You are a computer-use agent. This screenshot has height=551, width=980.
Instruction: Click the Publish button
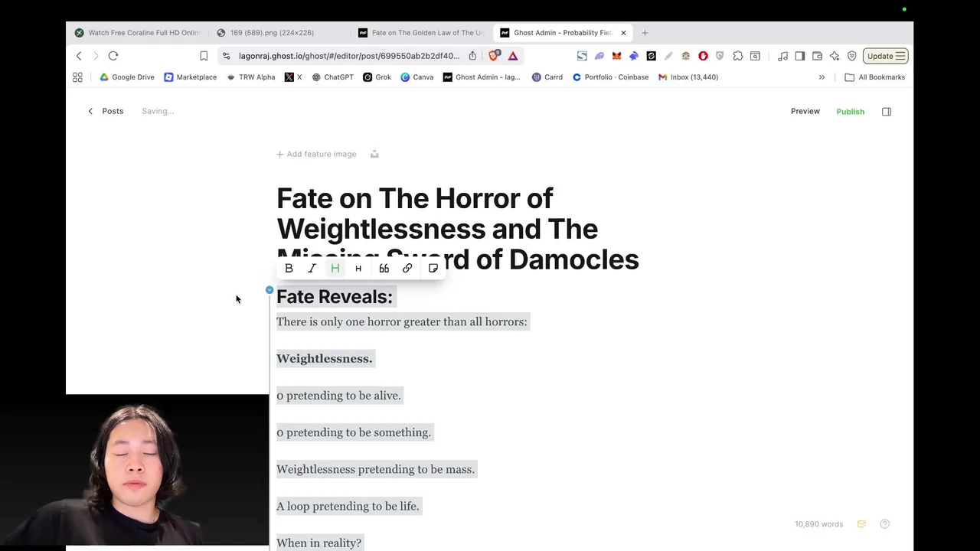pos(850,112)
